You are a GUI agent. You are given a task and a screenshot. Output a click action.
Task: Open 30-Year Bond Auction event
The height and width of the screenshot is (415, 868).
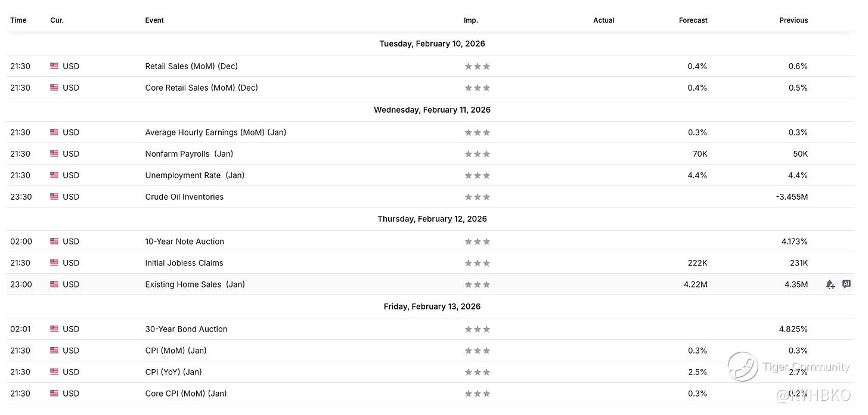186,329
